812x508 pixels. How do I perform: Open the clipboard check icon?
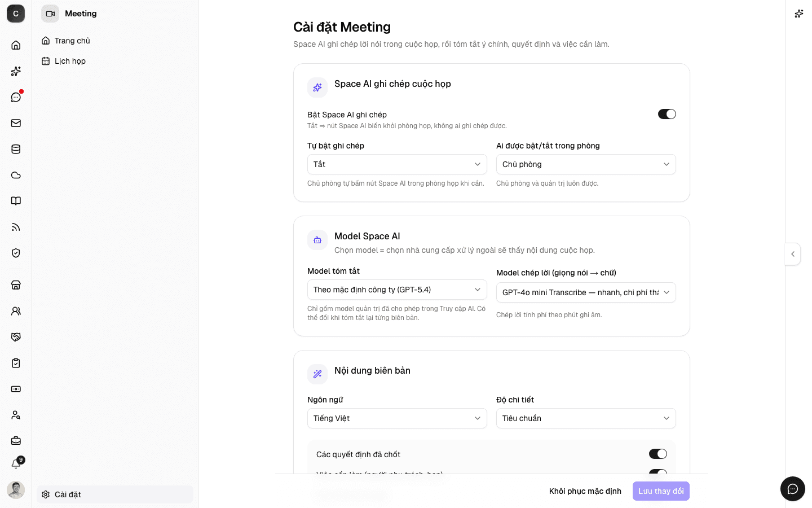pos(16,363)
